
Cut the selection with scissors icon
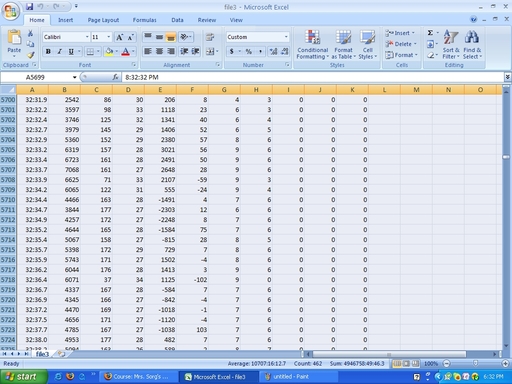[30, 33]
